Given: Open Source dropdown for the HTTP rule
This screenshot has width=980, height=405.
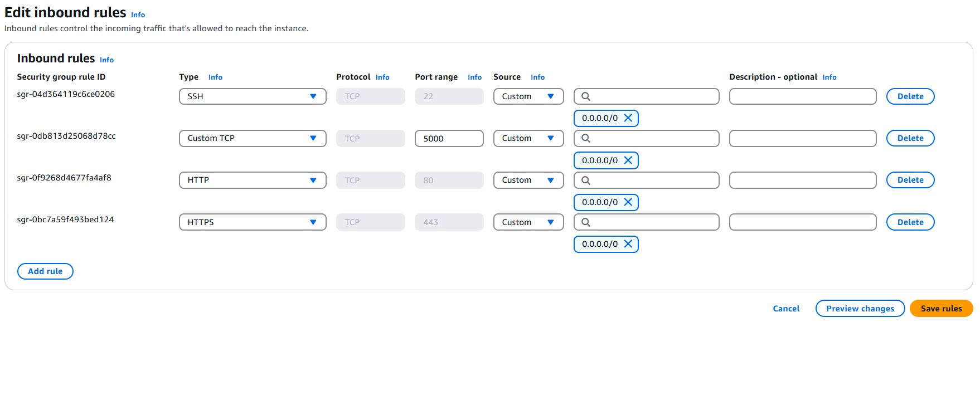Looking at the screenshot, I should pos(528,180).
